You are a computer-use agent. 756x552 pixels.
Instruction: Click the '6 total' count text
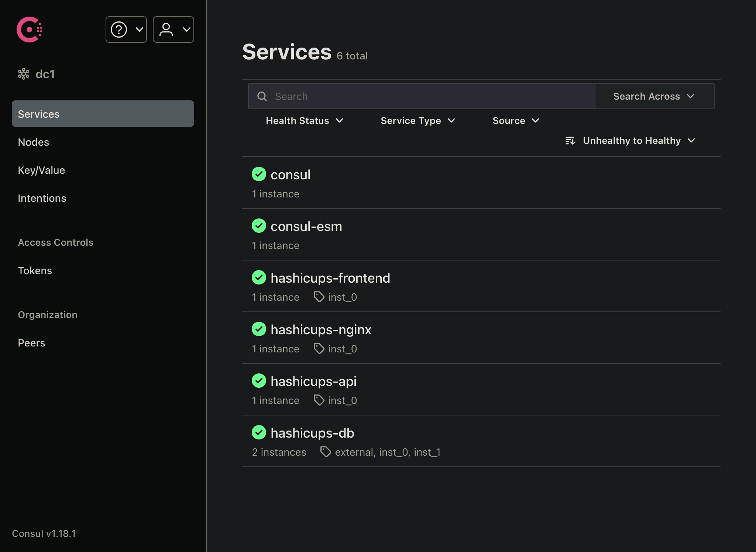[352, 56]
